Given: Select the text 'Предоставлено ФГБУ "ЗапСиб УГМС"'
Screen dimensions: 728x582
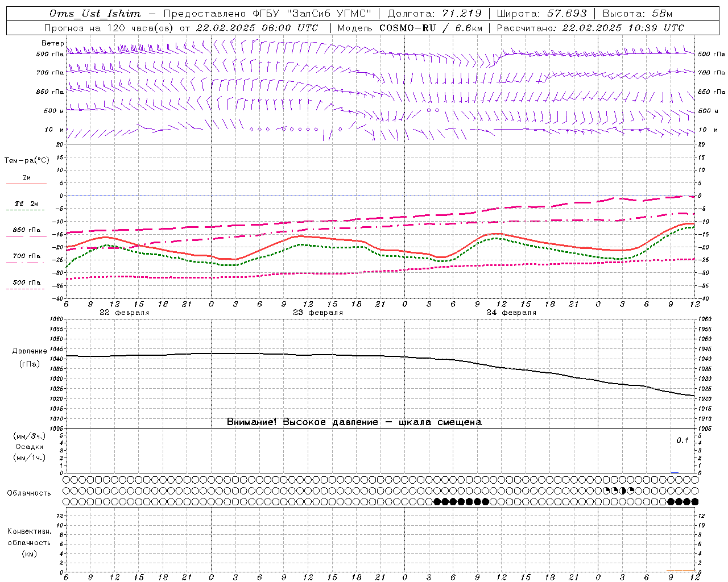Looking at the screenshot, I should click(x=267, y=14).
